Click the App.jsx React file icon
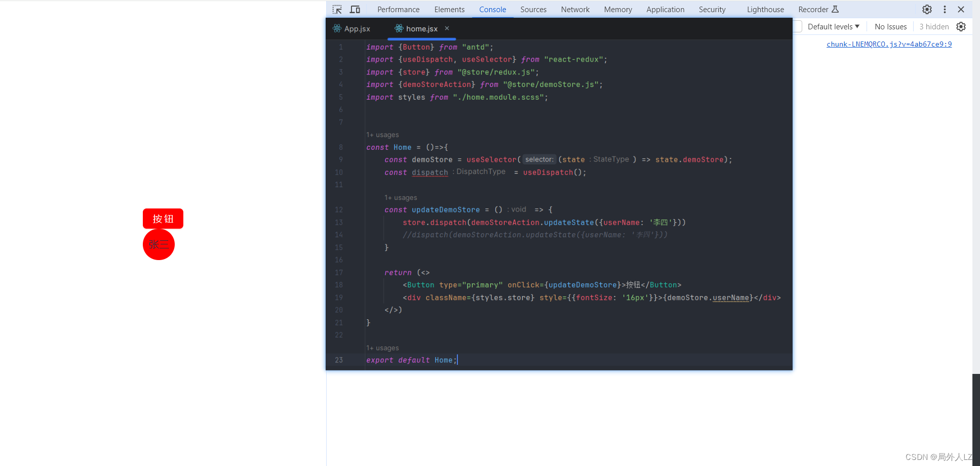This screenshot has height=466, width=980. point(337,28)
